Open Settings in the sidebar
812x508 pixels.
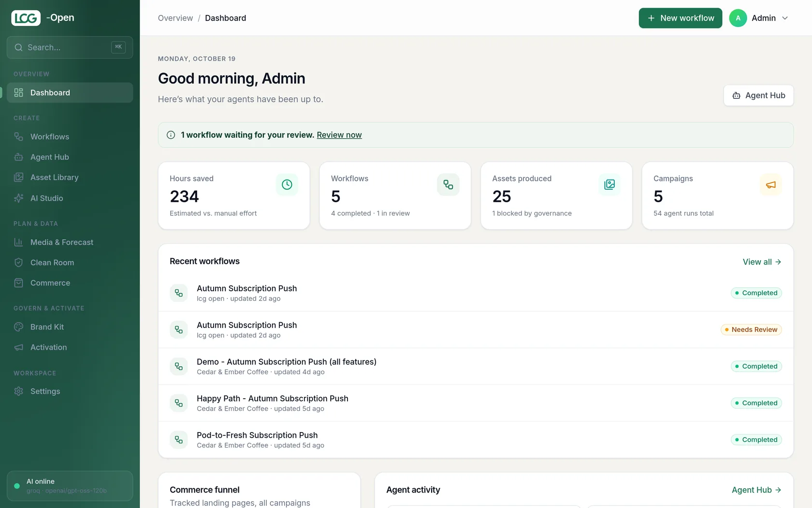(x=70, y=391)
